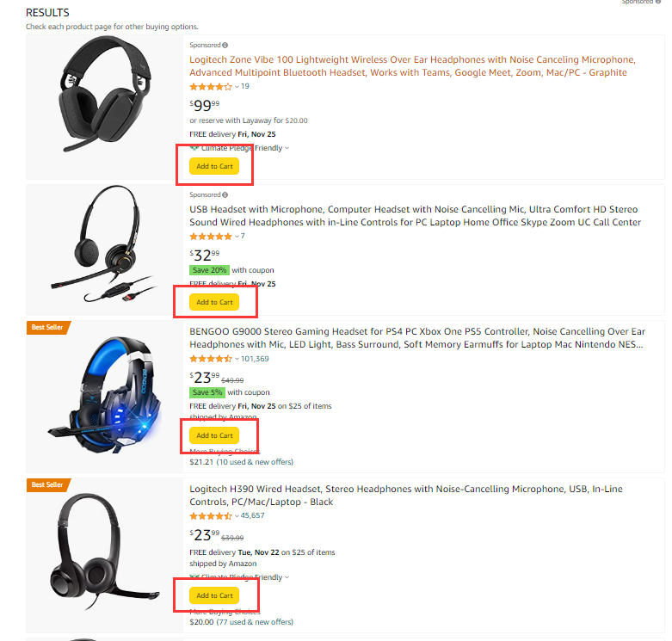Click star rating of BENGOO G9000

click(x=211, y=359)
